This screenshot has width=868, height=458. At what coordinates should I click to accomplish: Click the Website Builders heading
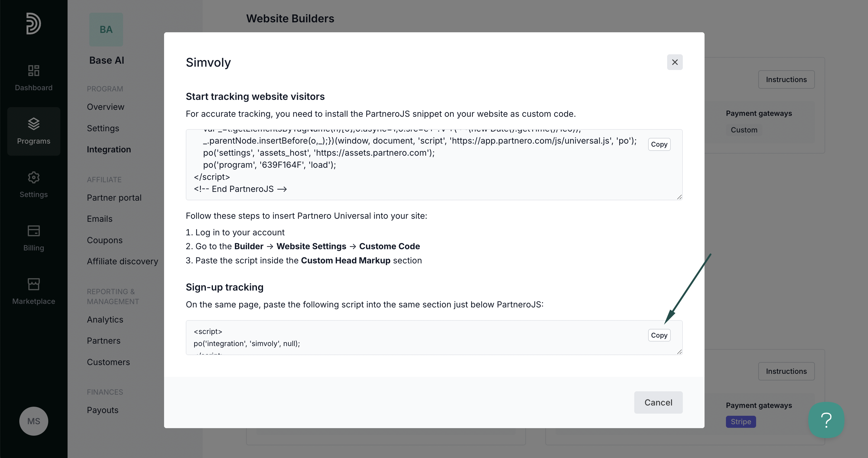click(290, 18)
